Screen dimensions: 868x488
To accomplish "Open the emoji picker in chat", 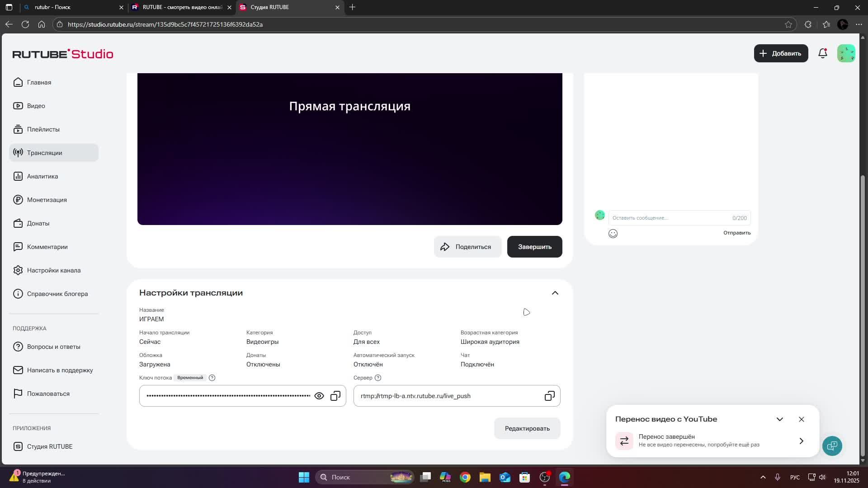I will [613, 233].
